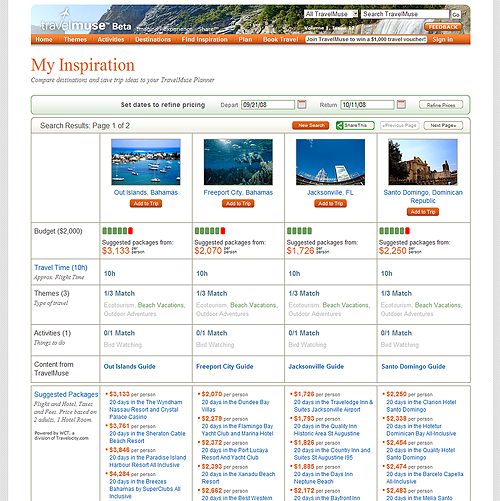Open the Hotetur Dominican Bay All-Inclusive package
Image resolution: width=500 pixels, height=501 pixels.
(x=421, y=430)
